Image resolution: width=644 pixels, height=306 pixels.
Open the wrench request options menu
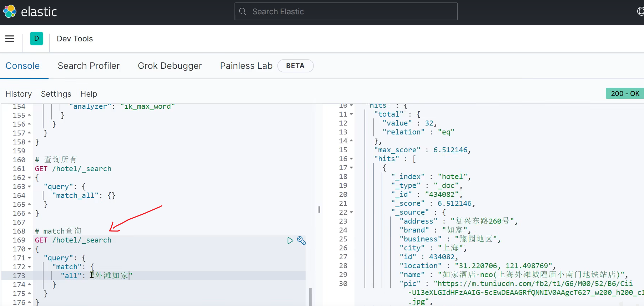click(301, 240)
